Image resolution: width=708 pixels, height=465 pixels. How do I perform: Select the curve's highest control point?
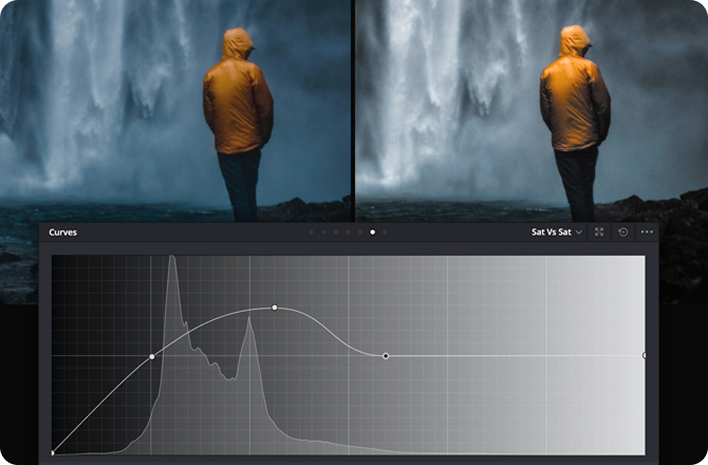click(x=275, y=307)
